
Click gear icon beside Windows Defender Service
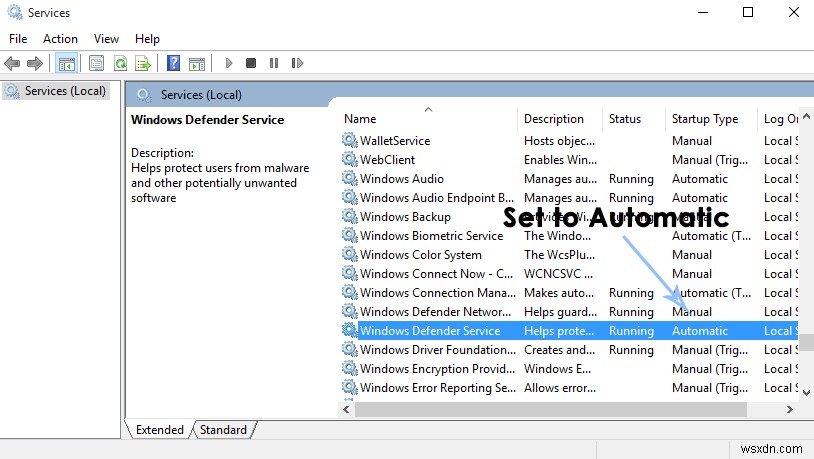click(x=350, y=330)
